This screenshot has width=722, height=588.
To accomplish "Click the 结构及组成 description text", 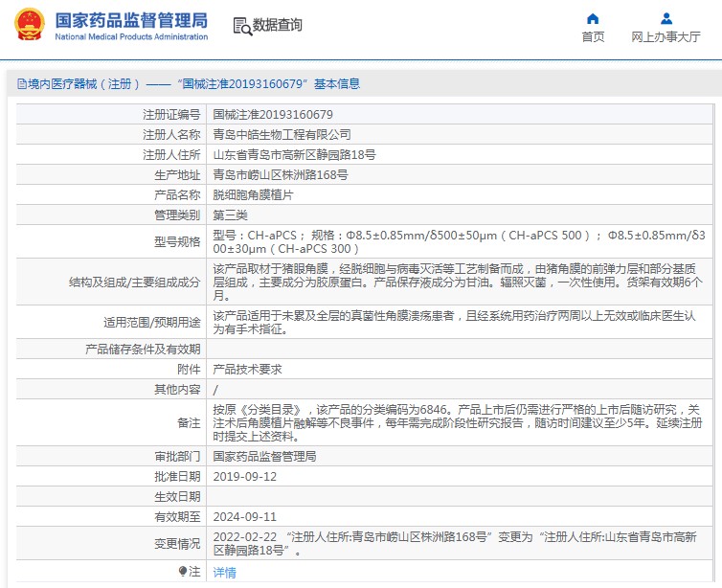I will point(458,282).
